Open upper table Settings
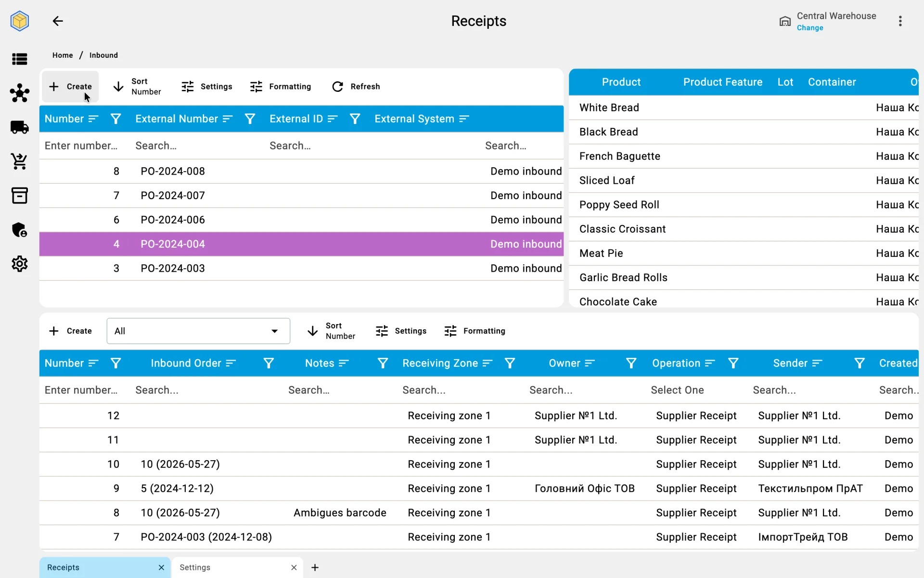 pyautogui.click(x=207, y=87)
